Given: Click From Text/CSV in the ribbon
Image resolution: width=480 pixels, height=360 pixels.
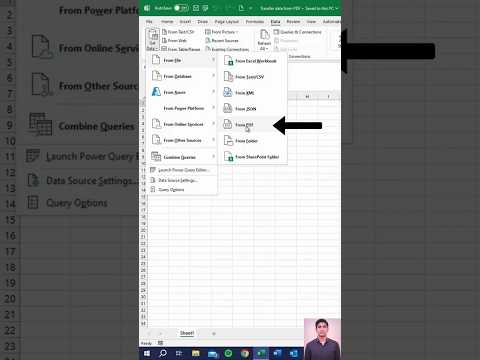Looking at the screenshot, I should coord(178,32).
